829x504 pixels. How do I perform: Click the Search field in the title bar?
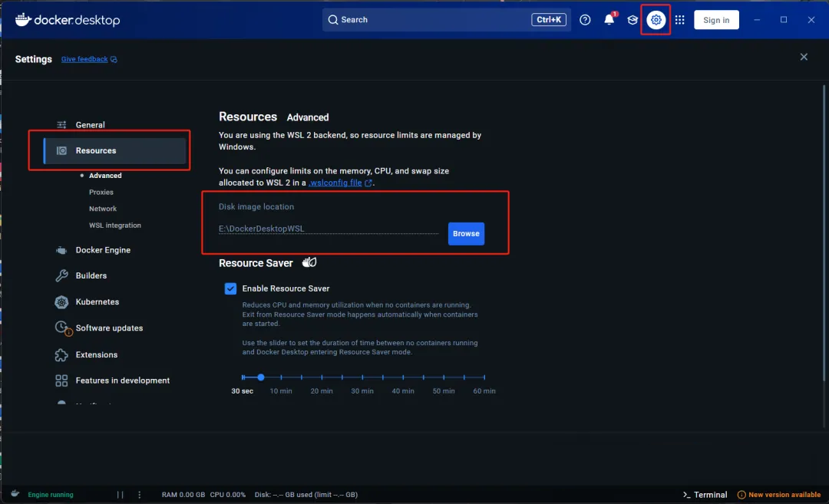(446, 19)
